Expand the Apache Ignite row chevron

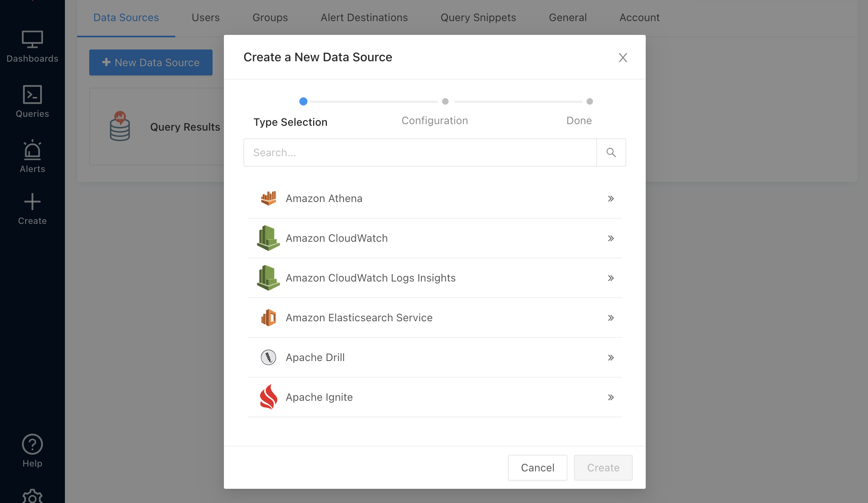coord(611,397)
